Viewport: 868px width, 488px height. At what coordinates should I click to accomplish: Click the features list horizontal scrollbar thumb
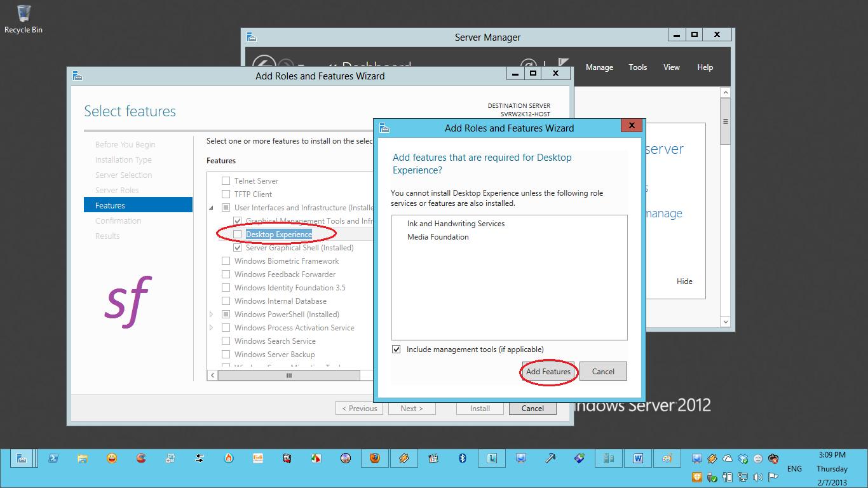(x=289, y=376)
